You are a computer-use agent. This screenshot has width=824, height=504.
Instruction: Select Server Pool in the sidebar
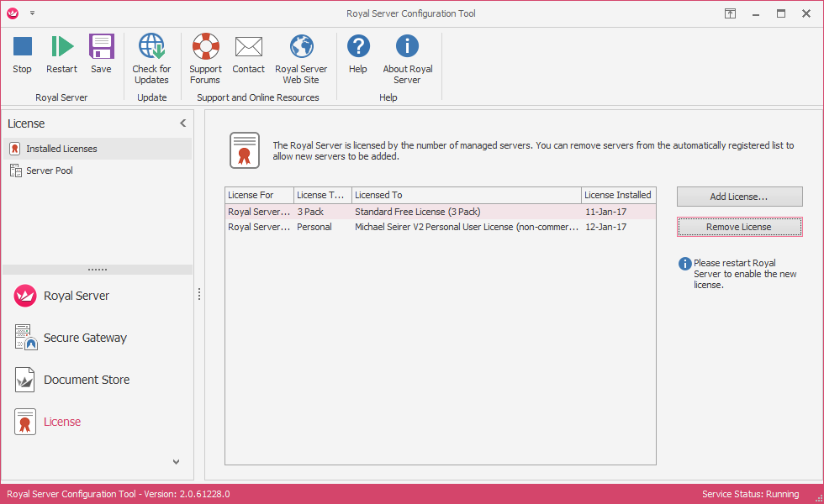(x=98, y=170)
